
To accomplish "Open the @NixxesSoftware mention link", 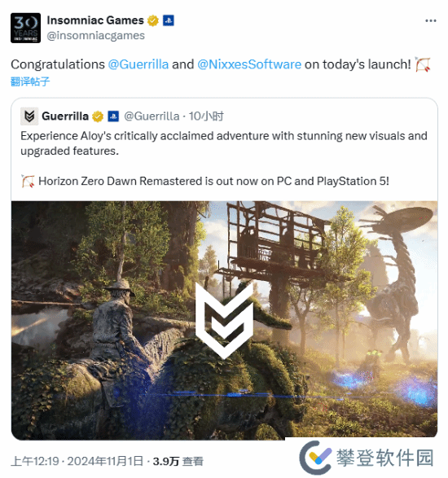I will (249, 64).
